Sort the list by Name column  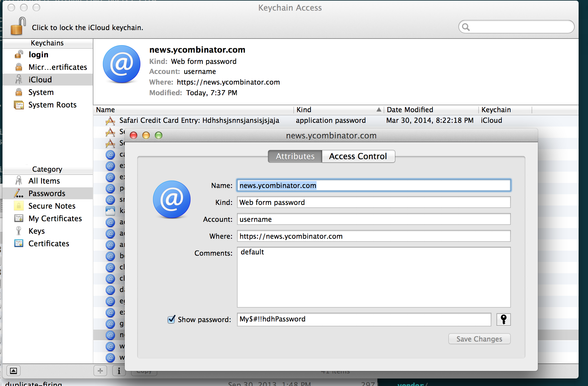[193, 110]
